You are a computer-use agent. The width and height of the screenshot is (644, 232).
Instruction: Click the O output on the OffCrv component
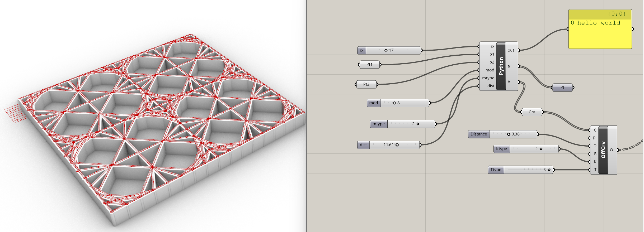coord(611,150)
